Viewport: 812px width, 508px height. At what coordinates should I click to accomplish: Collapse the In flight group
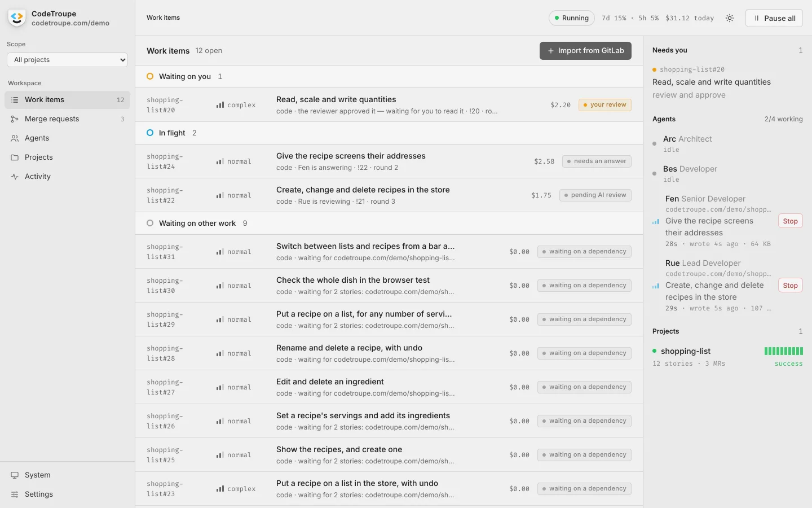(x=389, y=133)
